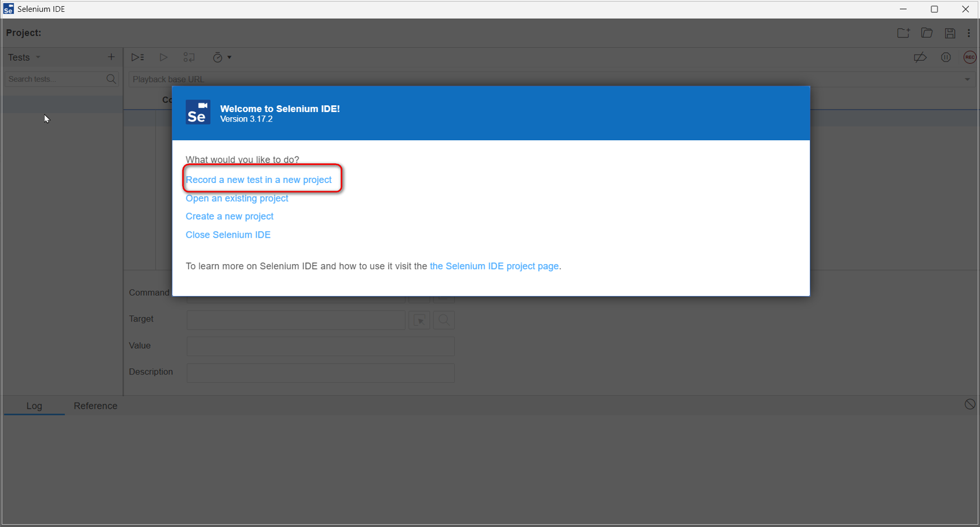Select the Log tab
Image resolution: width=980 pixels, height=527 pixels.
pos(34,406)
